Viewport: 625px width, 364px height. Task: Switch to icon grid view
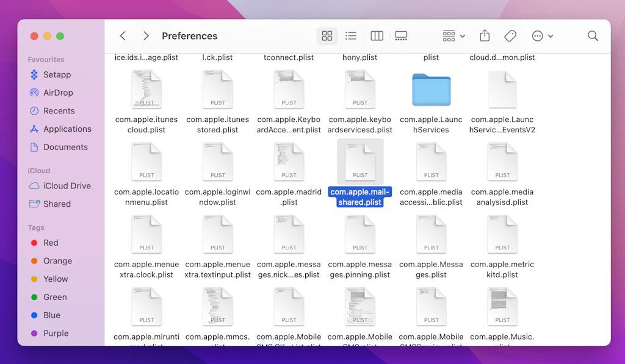(327, 36)
